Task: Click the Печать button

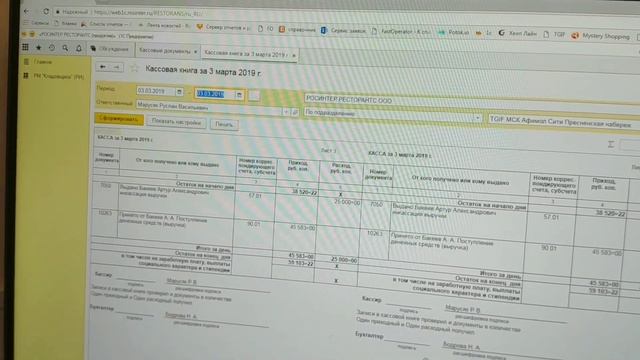Action: point(224,124)
